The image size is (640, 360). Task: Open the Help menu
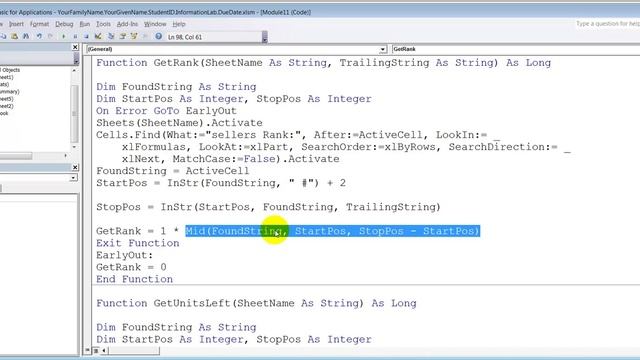tap(179, 24)
